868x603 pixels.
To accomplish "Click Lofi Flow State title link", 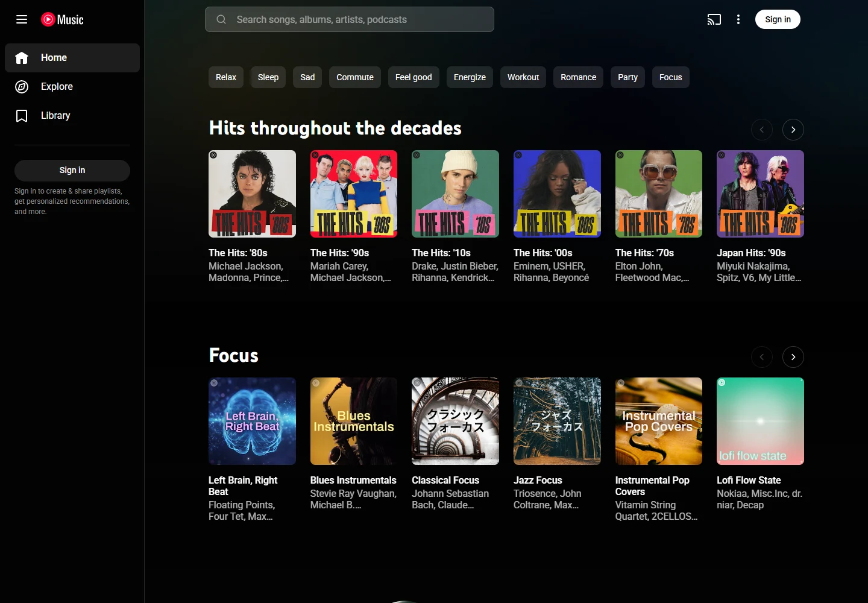I will (749, 480).
